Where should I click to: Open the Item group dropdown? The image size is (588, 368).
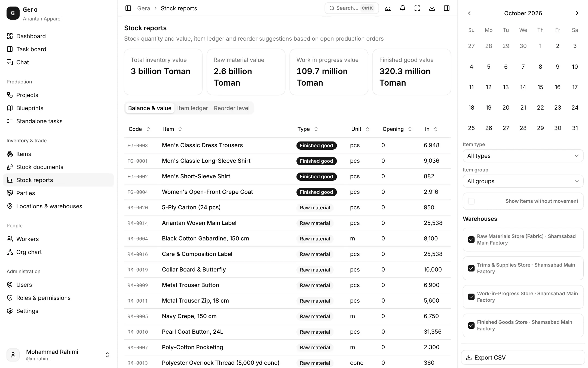pyautogui.click(x=523, y=181)
